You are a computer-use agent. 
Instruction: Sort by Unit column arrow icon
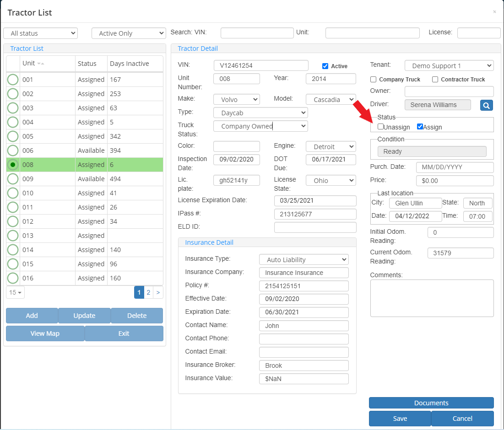coord(40,64)
